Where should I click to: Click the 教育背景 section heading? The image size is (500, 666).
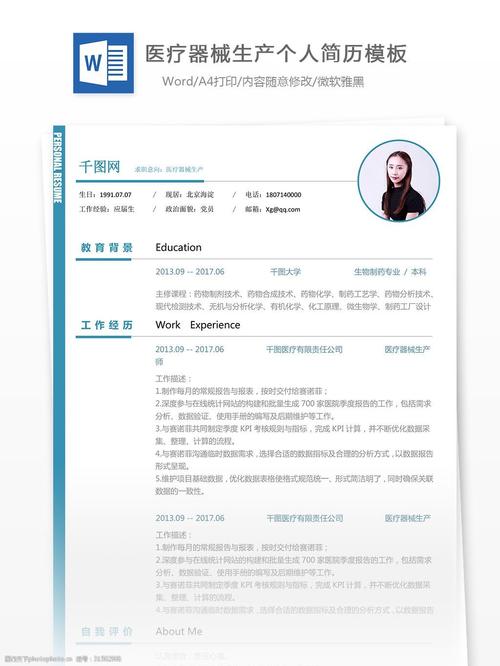point(107,248)
